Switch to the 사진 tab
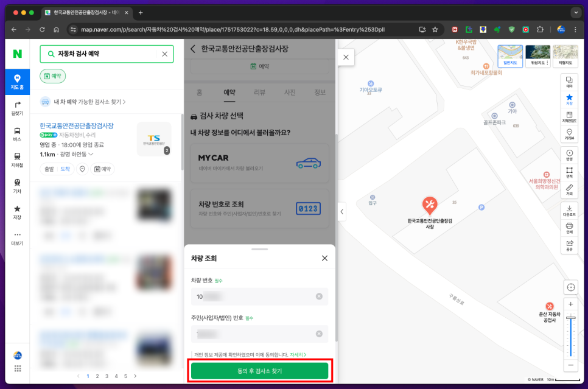Viewport: 588px width, 389px height. point(290,93)
